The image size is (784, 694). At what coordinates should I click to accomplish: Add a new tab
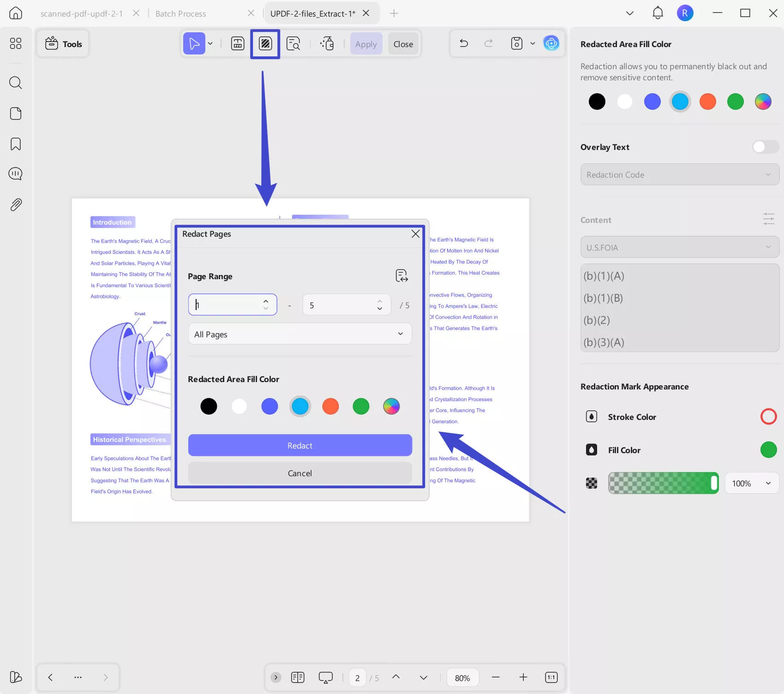point(394,13)
